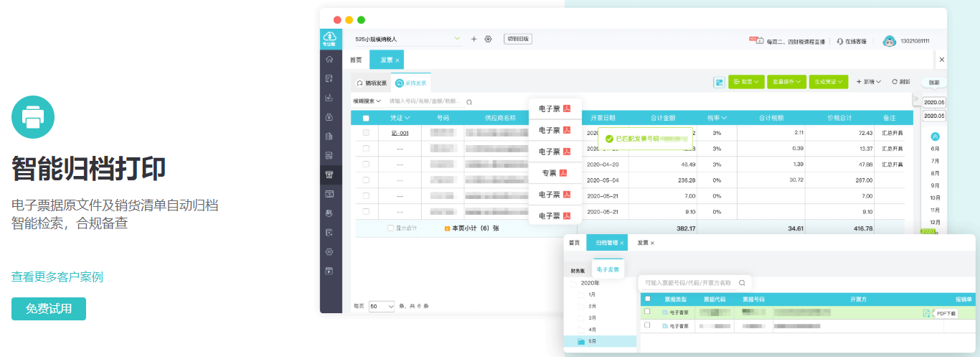Click the invoice search input field
This screenshot has height=357, width=980.
click(x=425, y=102)
